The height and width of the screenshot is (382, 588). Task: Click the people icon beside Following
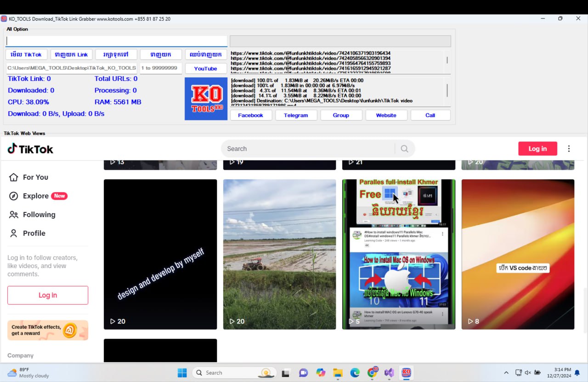14,215
